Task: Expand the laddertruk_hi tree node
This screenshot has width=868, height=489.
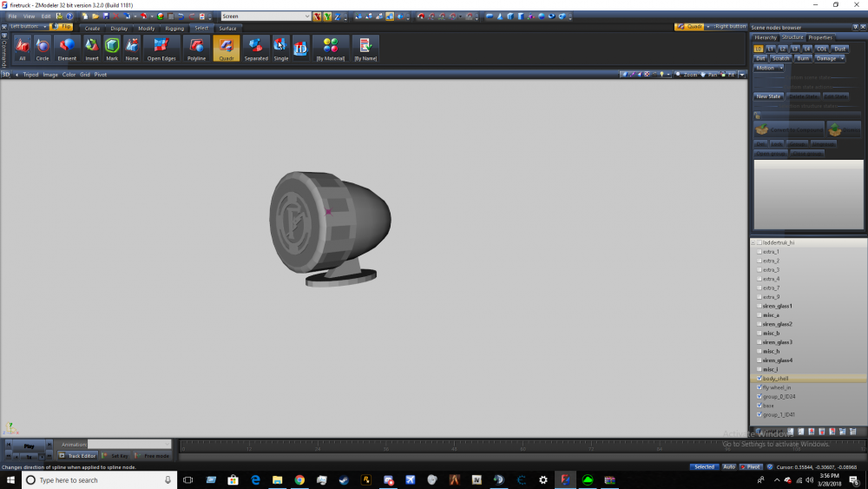Action: click(753, 242)
